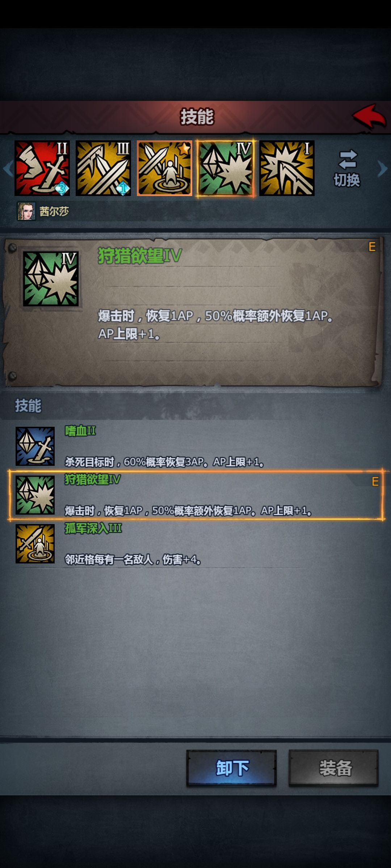The width and height of the screenshot is (391, 868).
Task: Click the 卸下 unequip button
Action: (232, 768)
